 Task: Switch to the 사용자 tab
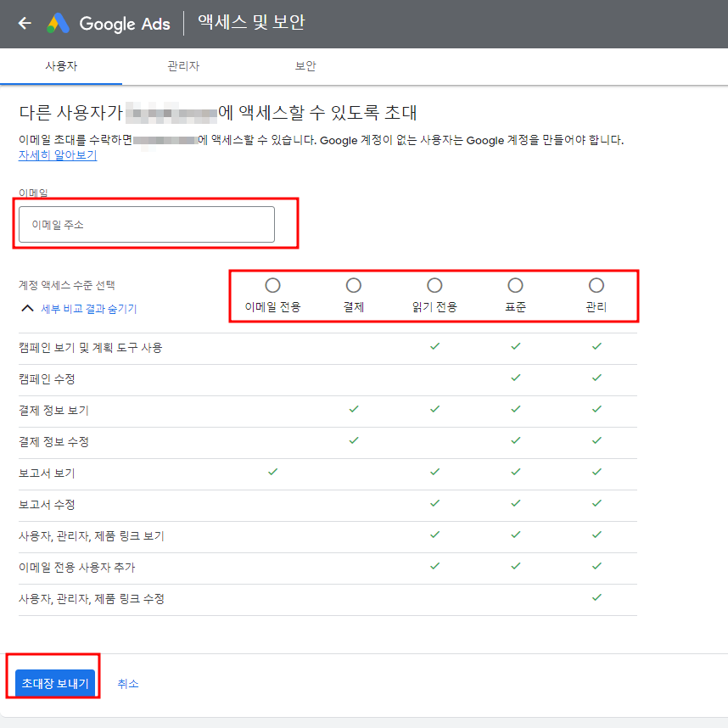pos(60,64)
